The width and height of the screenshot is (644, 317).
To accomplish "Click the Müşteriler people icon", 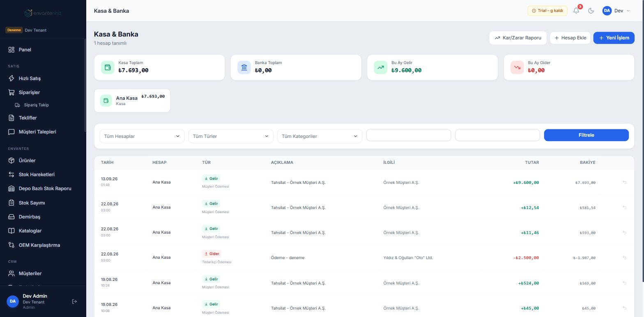I will [x=11, y=273].
